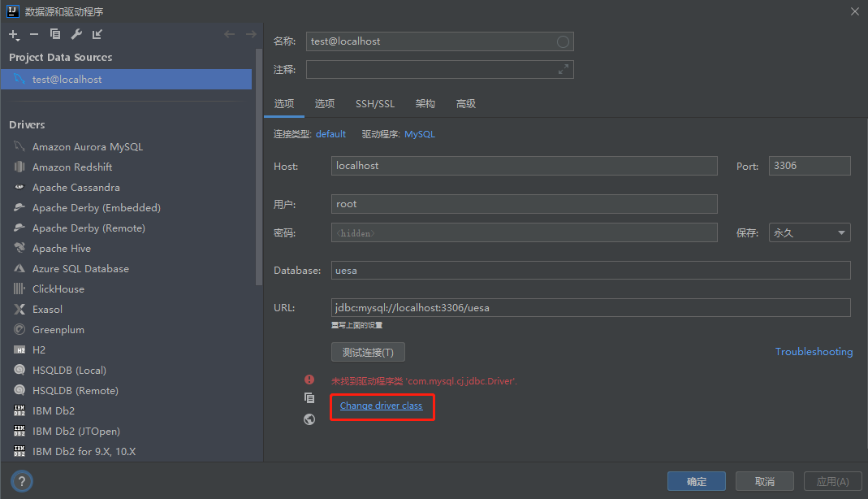Screen dimensions: 868x499
Task: Expand the comment field editor icon
Action: click(564, 69)
